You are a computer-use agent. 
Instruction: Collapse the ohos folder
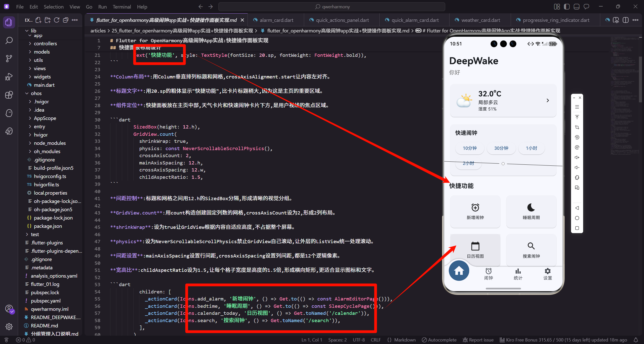point(36,93)
